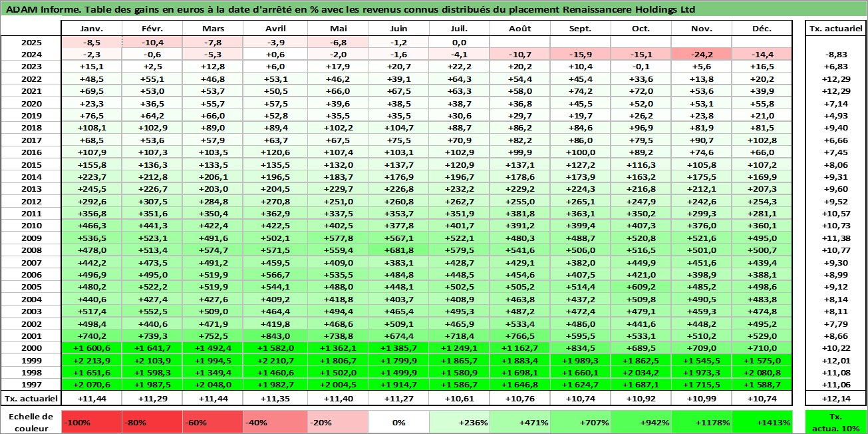
Task: Select the -80% color scale swatch
Action: pyautogui.click(x=152, y=422)
